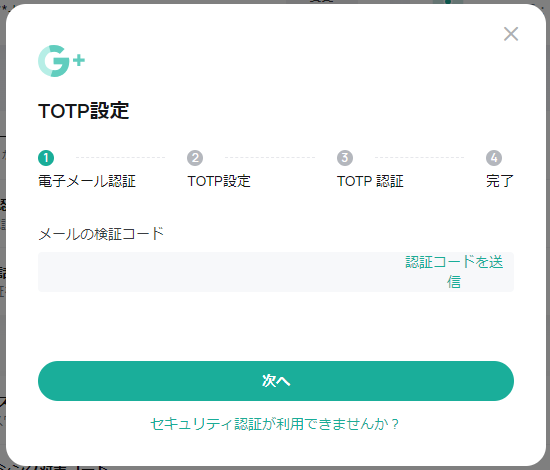Close the TOTP設定 dialog with the X
Screen dimensions: 550x470
coord(511,34)
